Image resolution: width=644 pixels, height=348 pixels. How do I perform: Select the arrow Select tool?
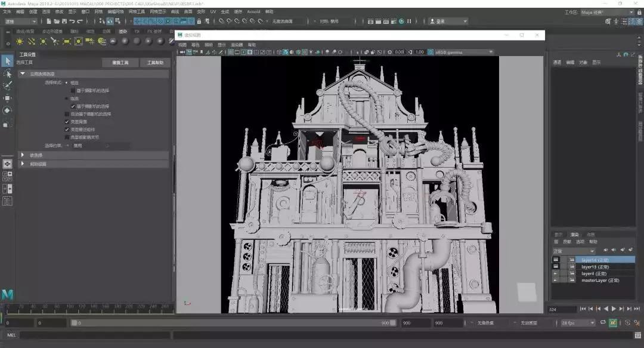point(7,61)
